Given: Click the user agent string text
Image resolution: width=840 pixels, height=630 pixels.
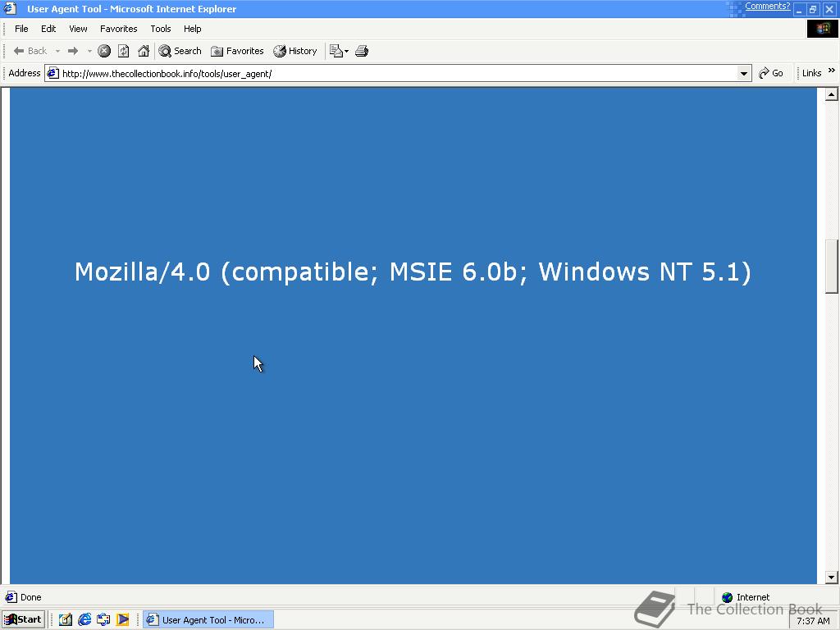Looking at the screenshot, I should pyautogui.click(x=413, y=272).
